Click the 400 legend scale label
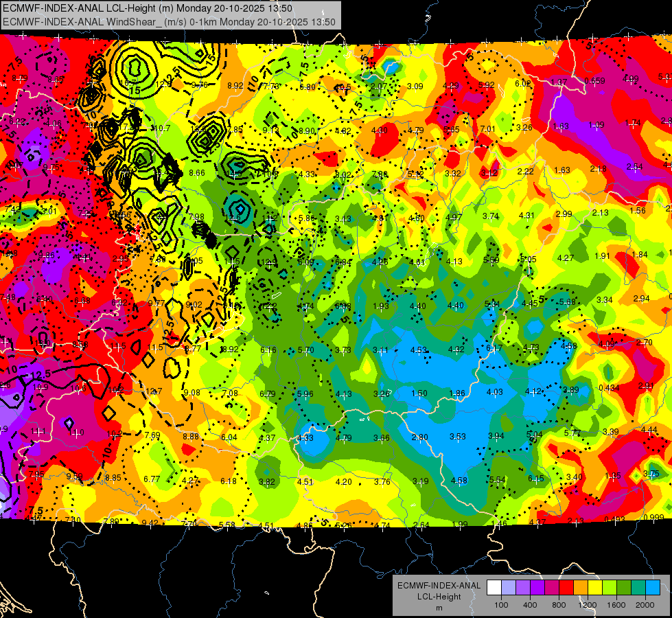 click(530, 605)
